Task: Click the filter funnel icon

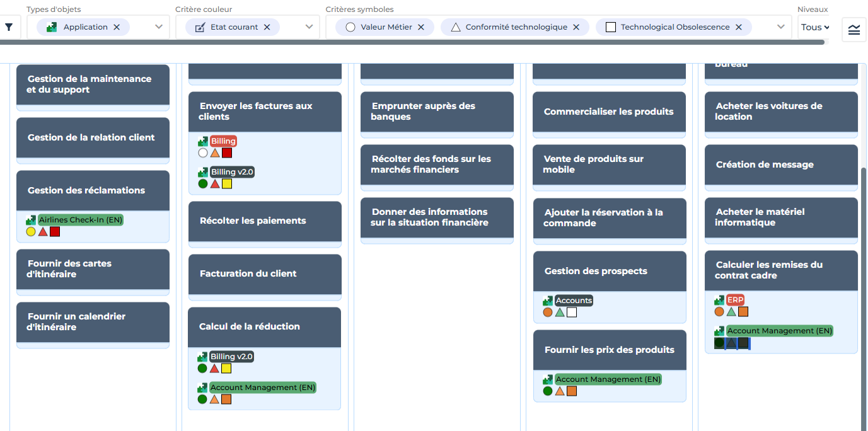Action: (9, 27)
